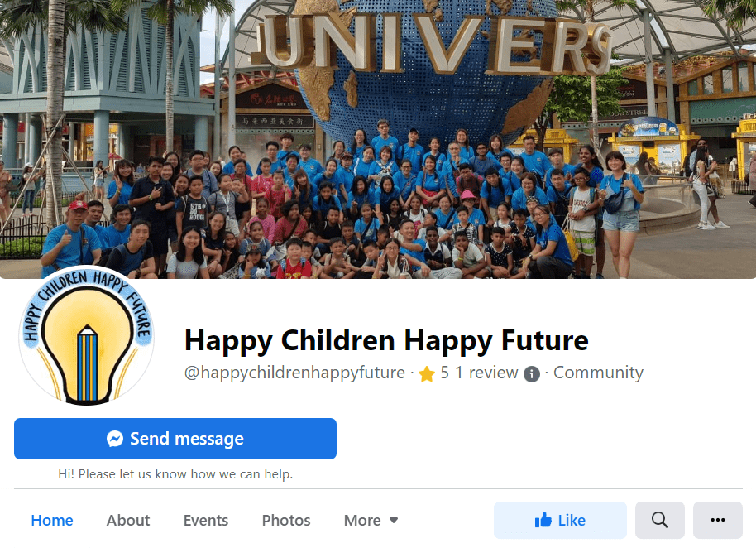Click the Happy Children Happy Future title
The width and height of the screenshot is (756, 548).
pyautogui.click(x=386, y=340)
